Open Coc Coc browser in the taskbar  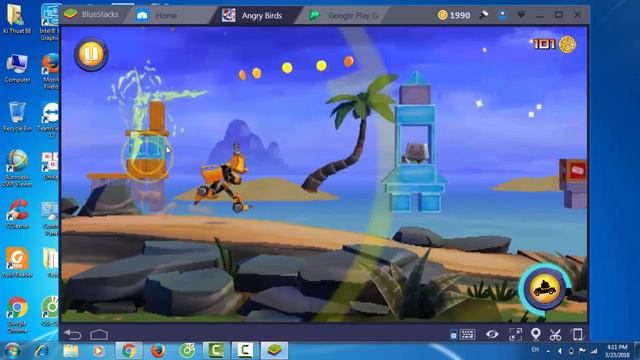pyautogui.click(x=187, y=351)
